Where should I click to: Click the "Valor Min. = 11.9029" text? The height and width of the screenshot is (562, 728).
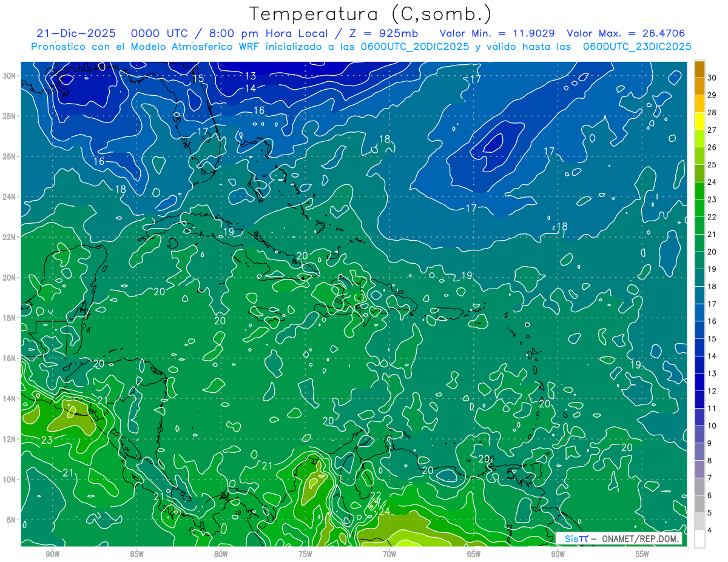click(x=497, y=33)
